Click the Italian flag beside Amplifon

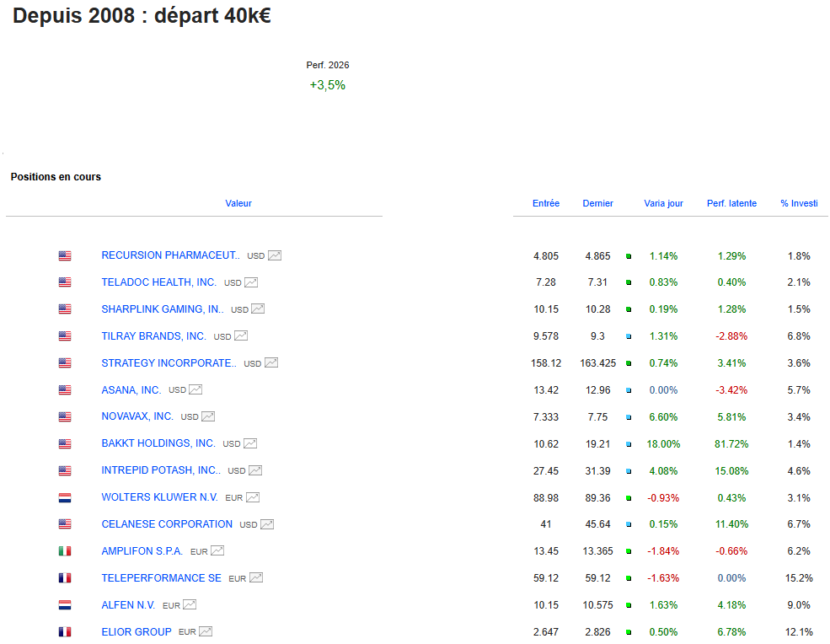pyautogui.click(x=65, y=551)
